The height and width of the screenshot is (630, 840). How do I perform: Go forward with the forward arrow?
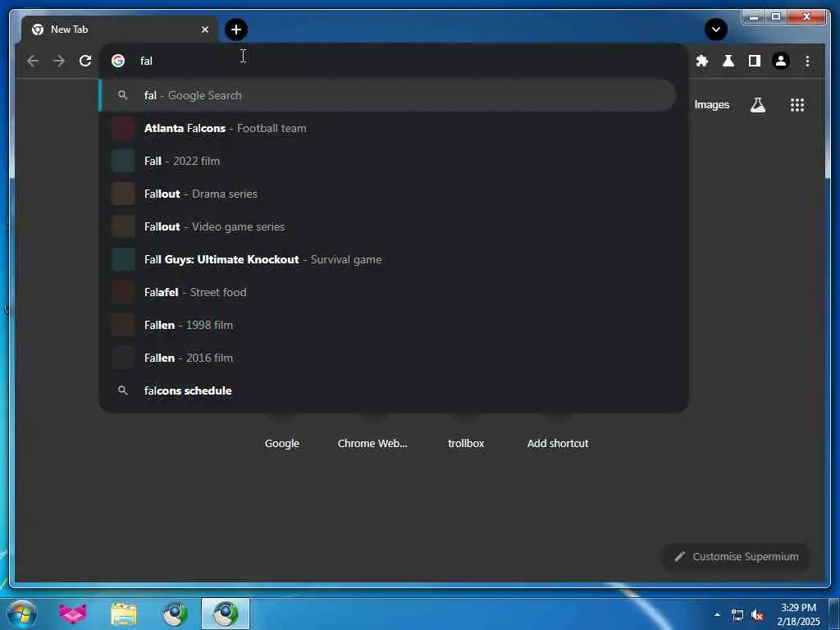coord(59,61)
